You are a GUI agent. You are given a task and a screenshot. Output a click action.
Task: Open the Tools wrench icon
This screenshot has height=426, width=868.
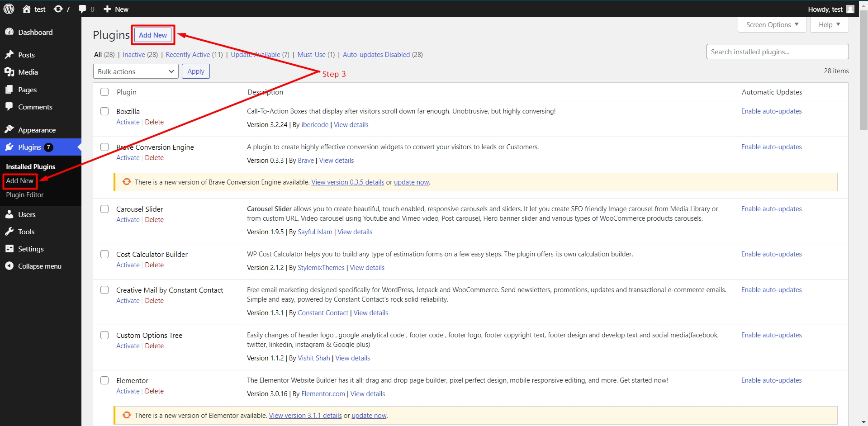9,232
